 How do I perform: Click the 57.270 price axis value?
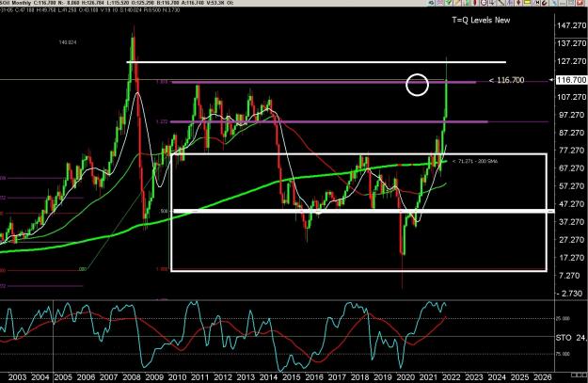pyautogui.click(x=571, y=186)
